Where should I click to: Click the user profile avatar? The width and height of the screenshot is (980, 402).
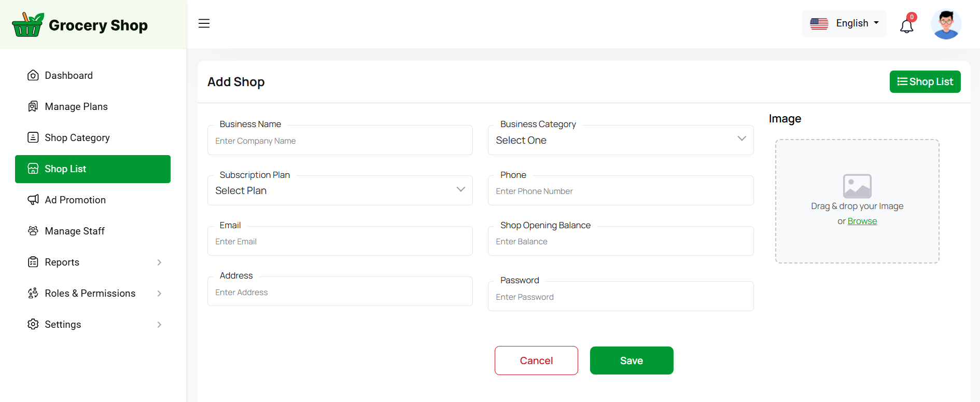point(946,24)
